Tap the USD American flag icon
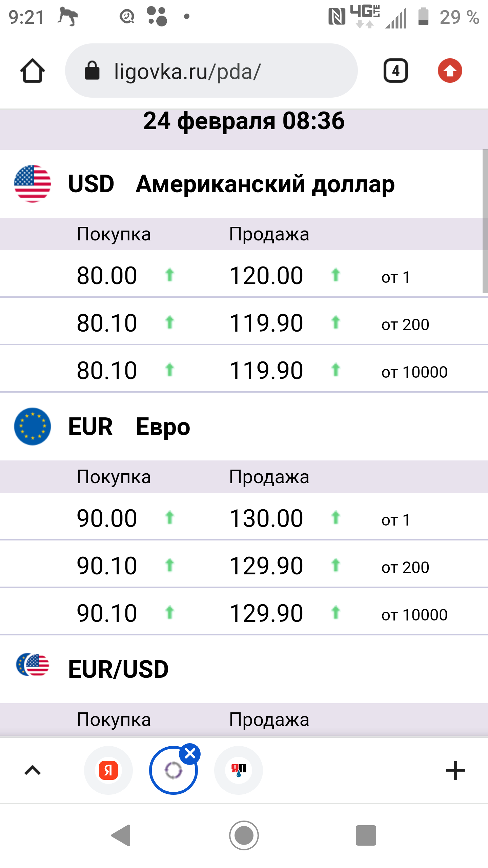 pyautogui.click(x=33, y=184)
